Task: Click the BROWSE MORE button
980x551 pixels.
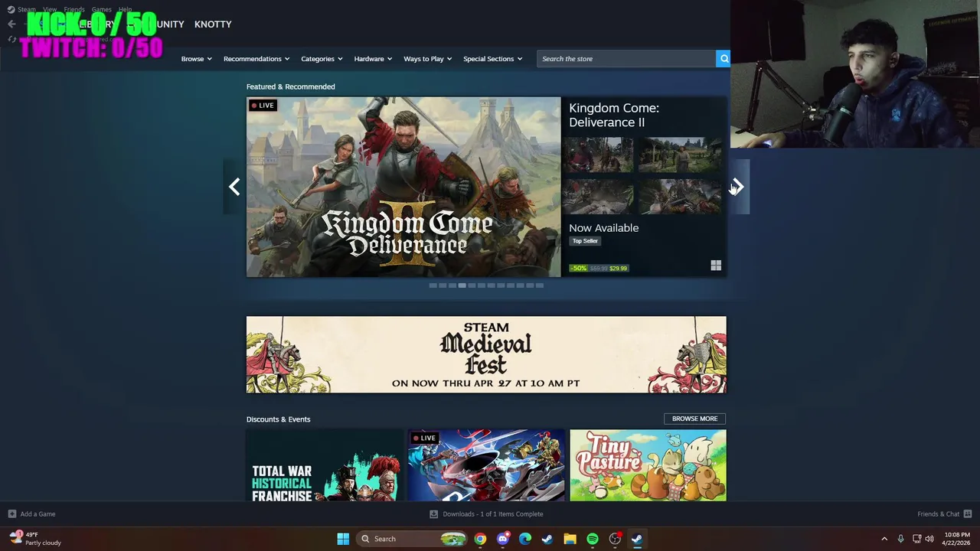Action: 694,419
